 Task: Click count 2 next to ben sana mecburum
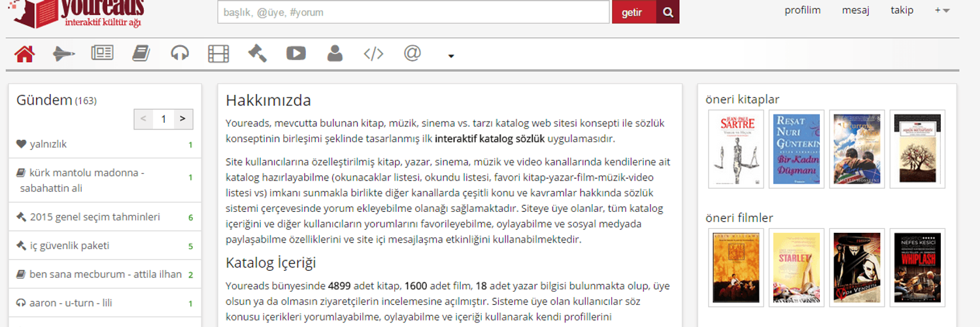(x=190, y=275)
